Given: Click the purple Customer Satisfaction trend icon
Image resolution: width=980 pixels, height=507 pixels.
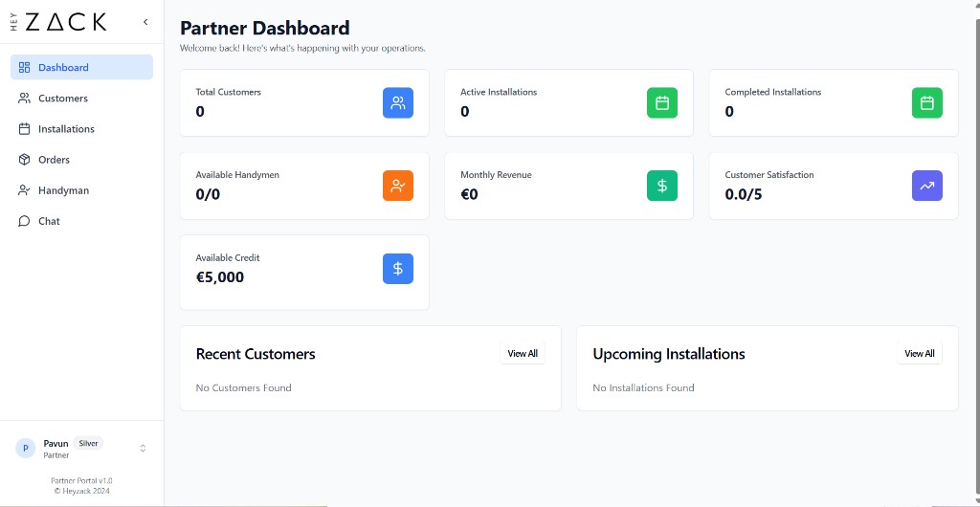Looking at the screenshot, I should pos(926,186).
